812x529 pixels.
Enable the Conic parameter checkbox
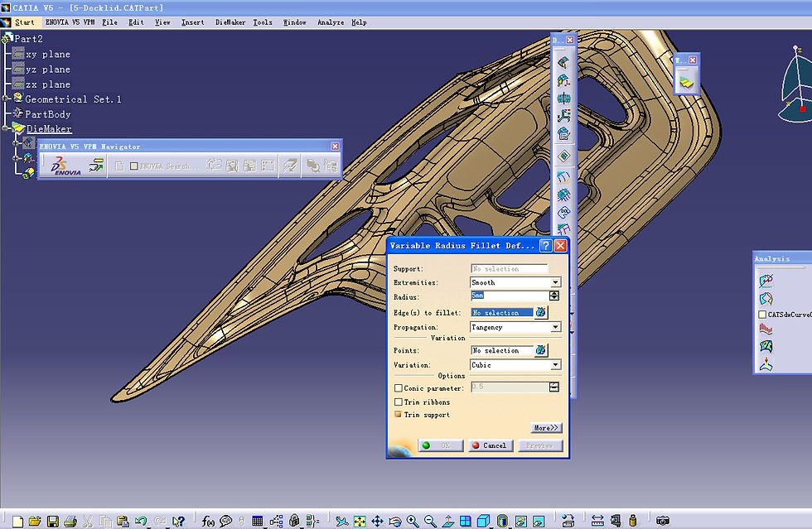point(399,388)
